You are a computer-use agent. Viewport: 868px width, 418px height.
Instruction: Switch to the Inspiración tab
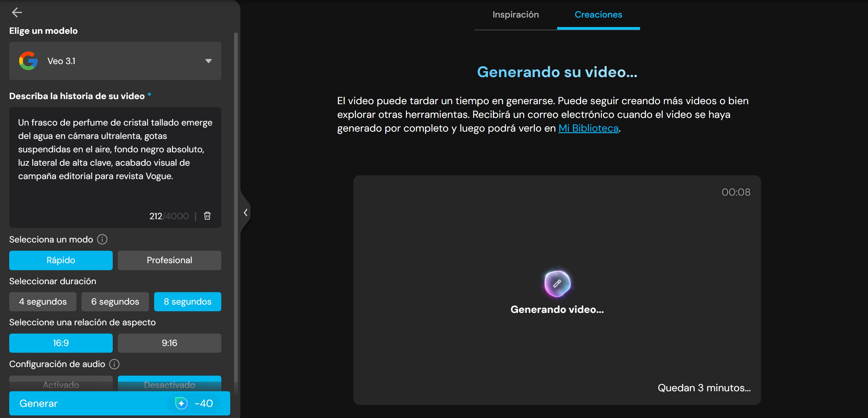tap(515, 14)
